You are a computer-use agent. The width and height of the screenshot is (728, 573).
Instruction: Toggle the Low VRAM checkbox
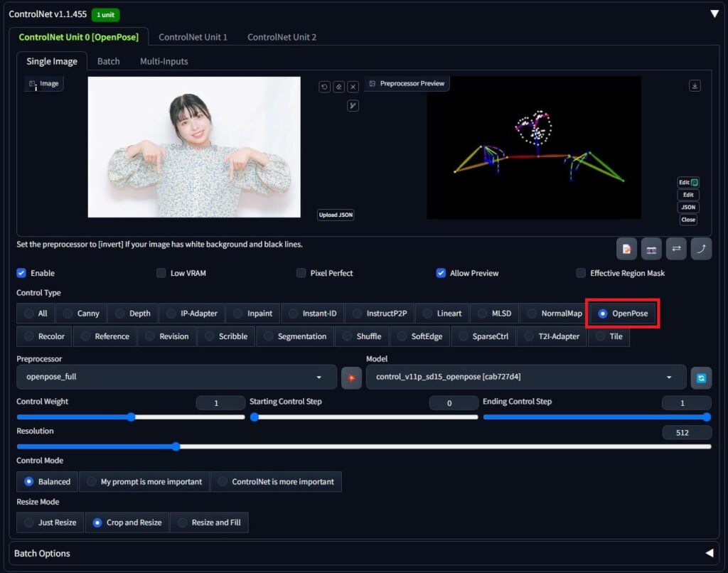tap(161, 273)
